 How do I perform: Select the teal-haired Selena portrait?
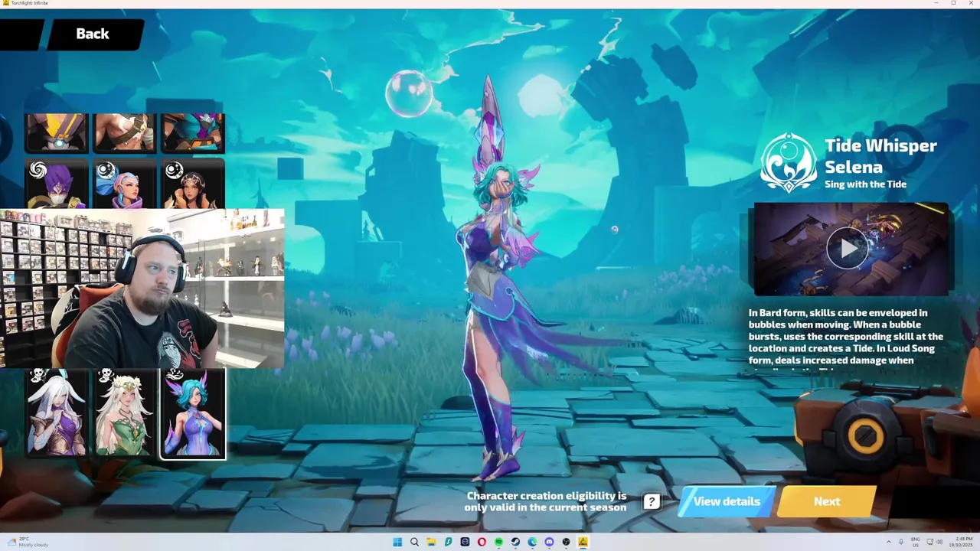point(192,413)
